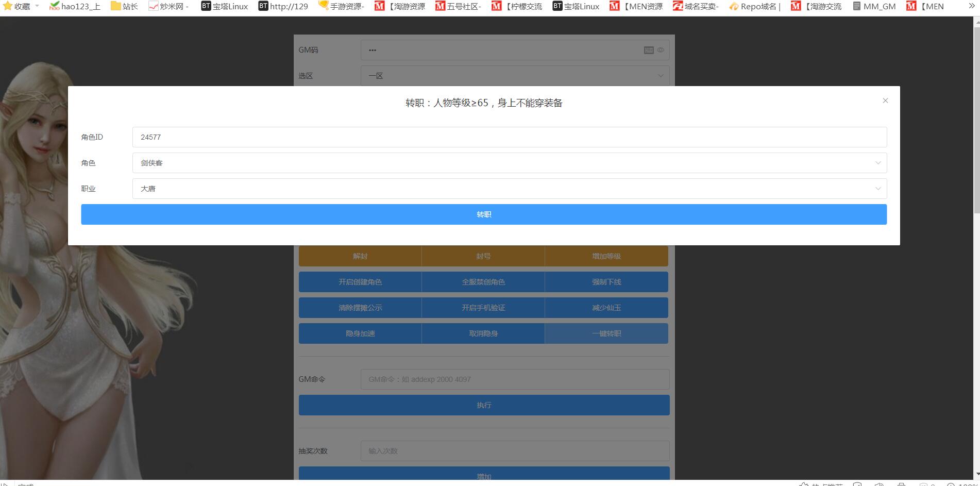This screenshot has height=486, width=980.
Task: Open the 炒米网 bookmark
Action: (x=168, y=6)
